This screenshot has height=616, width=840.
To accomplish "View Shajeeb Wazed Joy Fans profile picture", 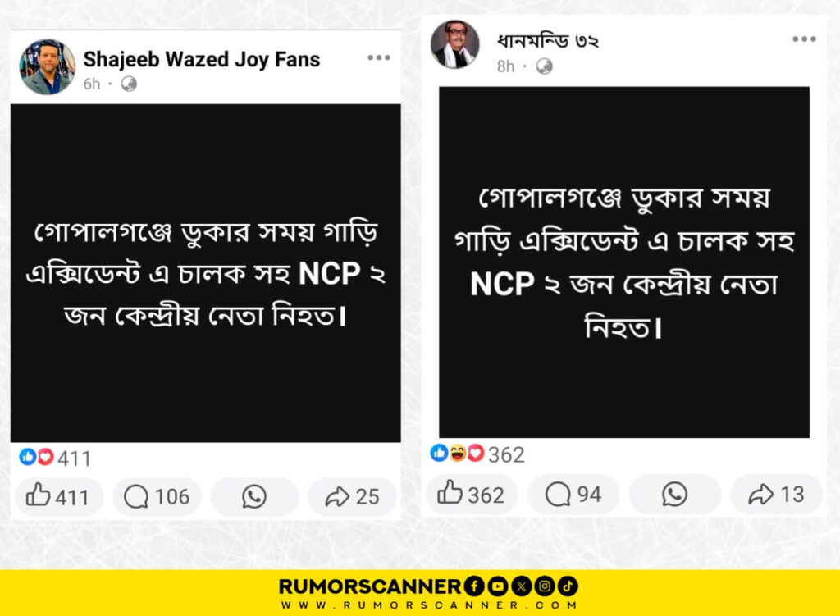I will click(x=48, y=67).
